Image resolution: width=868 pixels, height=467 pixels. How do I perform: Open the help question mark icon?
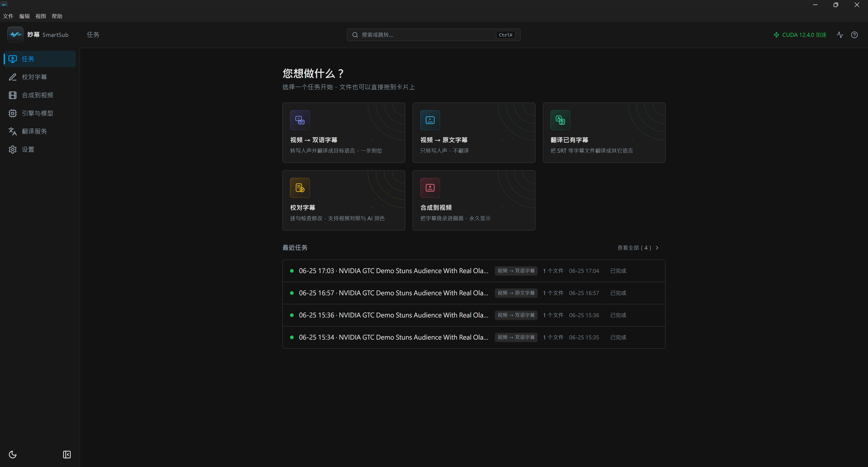click(854, 35)
